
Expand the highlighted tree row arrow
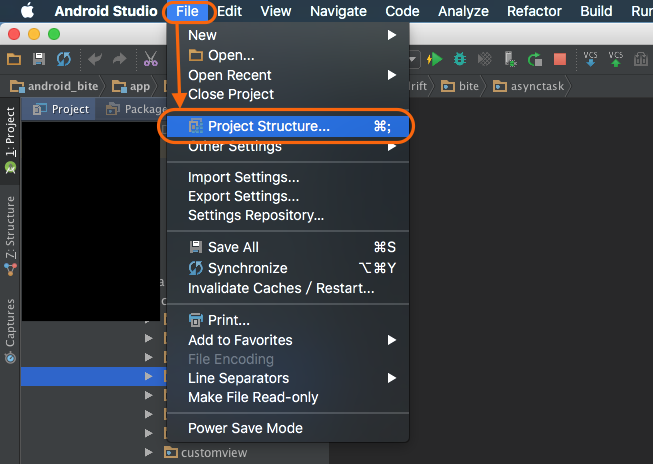[148, 376]
